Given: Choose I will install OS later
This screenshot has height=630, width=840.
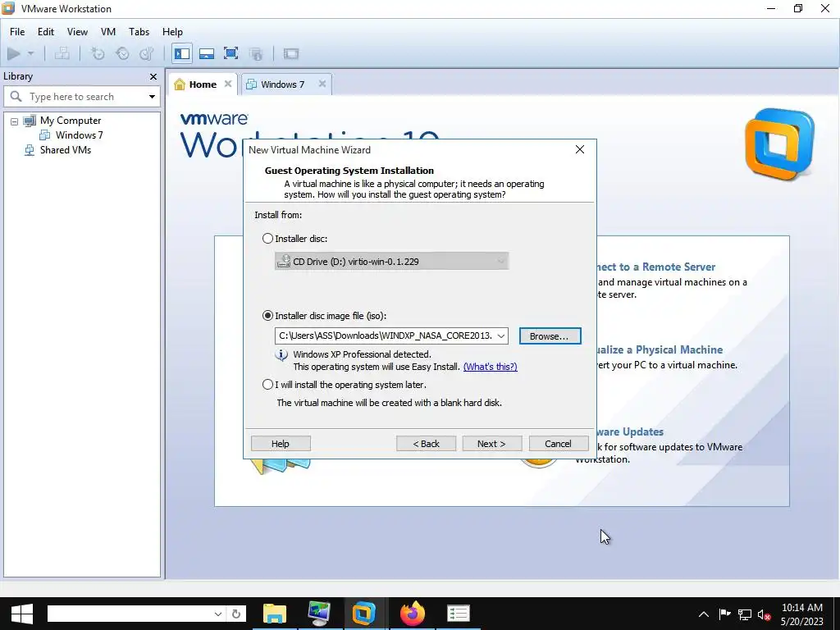Looking at the screenshot, I should coord(267,385).
